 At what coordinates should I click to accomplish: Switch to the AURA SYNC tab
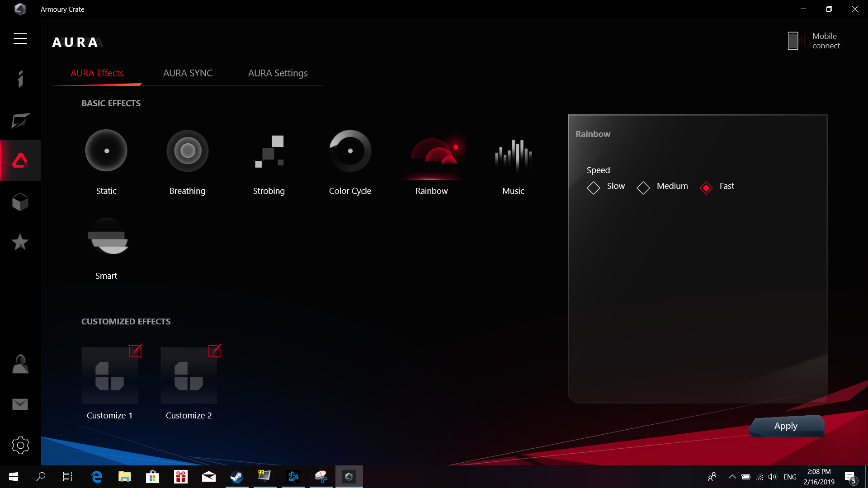click(188, 73)
